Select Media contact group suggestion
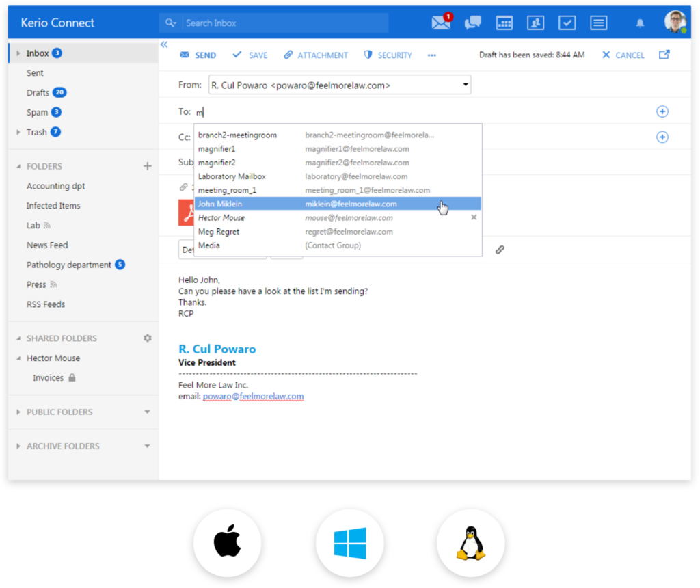The height and width of the screenshot is (588, 700). pyautogui.click(x=338, y=245)
